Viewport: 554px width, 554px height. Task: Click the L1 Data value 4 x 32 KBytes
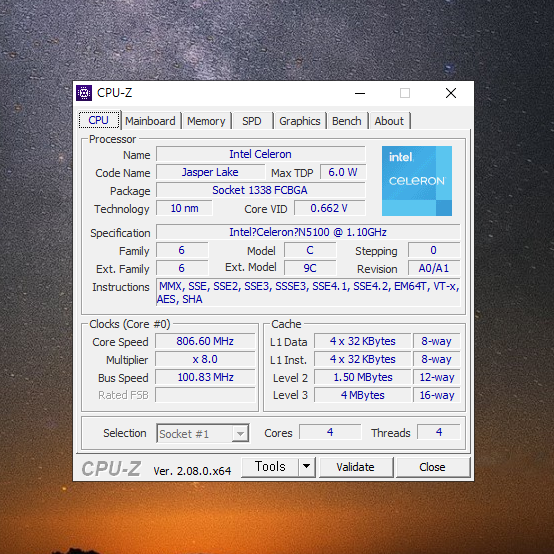363,341
